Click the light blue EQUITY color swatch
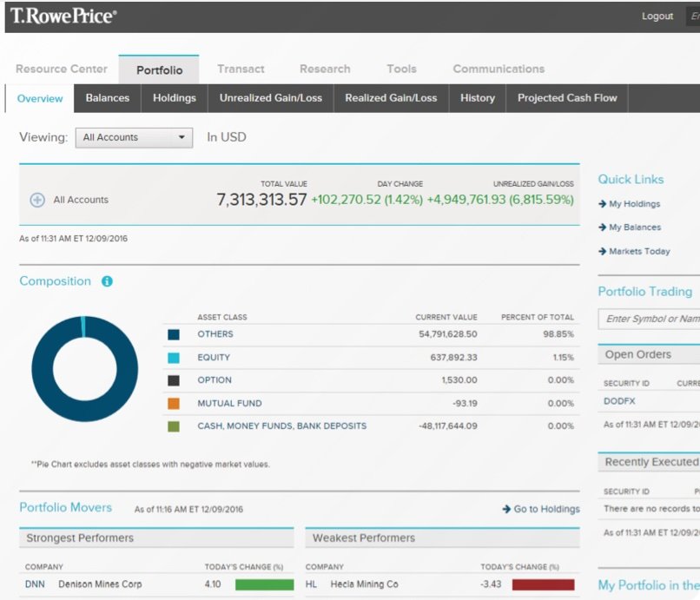The image size is (700, 600). pyautogui.click(x=174, y=358)
